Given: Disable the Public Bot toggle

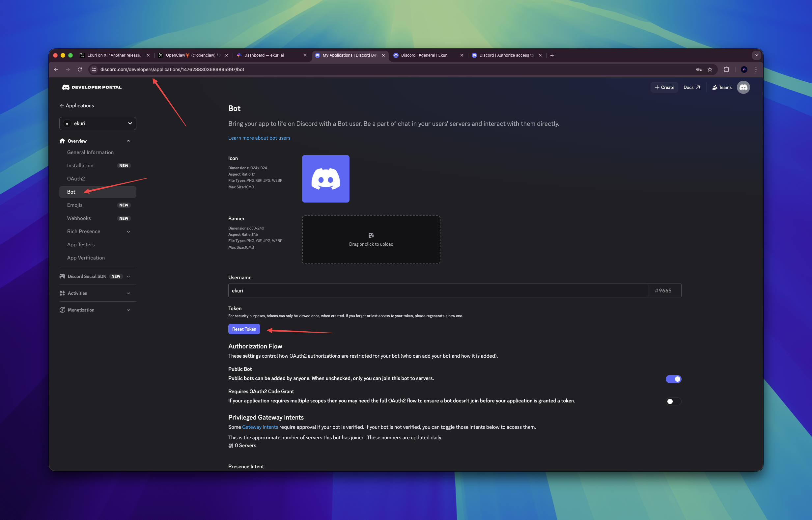Looking at the screenshot, I should click(x=673, y=379).
